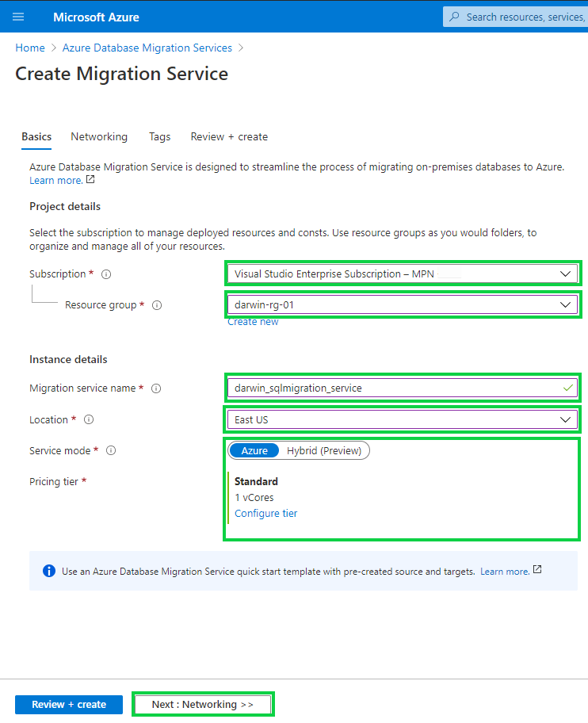Click the blue Review + create button
This screenshot has width=588, height=723.
coord(69,705)
